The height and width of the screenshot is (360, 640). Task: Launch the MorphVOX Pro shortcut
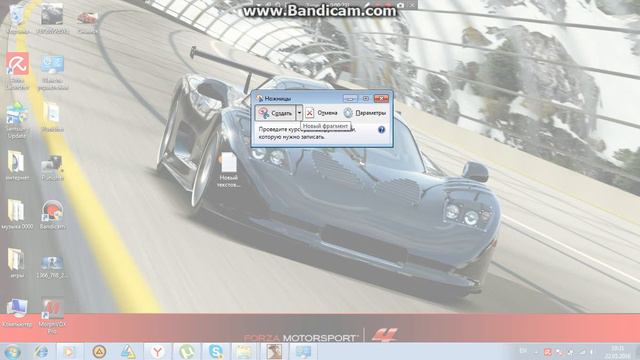(x=52, y=316)
